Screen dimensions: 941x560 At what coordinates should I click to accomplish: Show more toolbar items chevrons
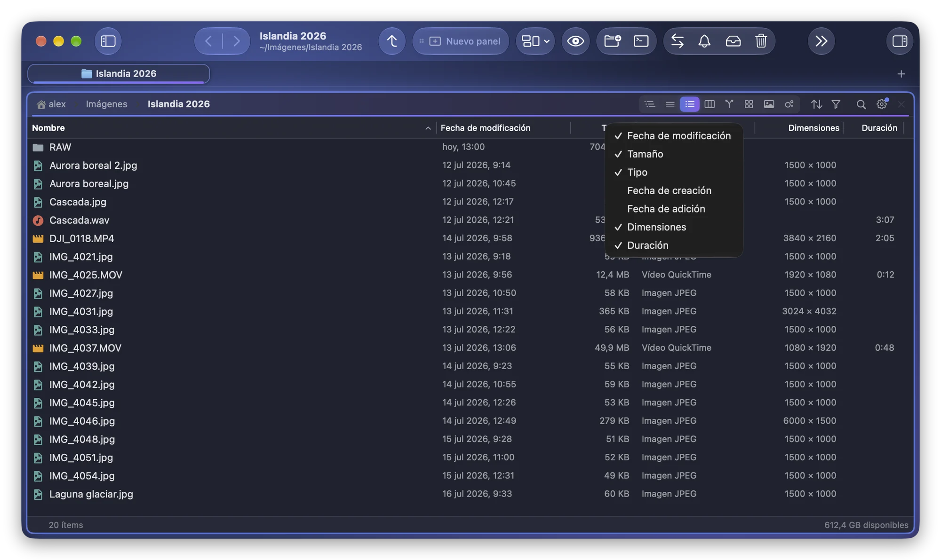(821, 41)
